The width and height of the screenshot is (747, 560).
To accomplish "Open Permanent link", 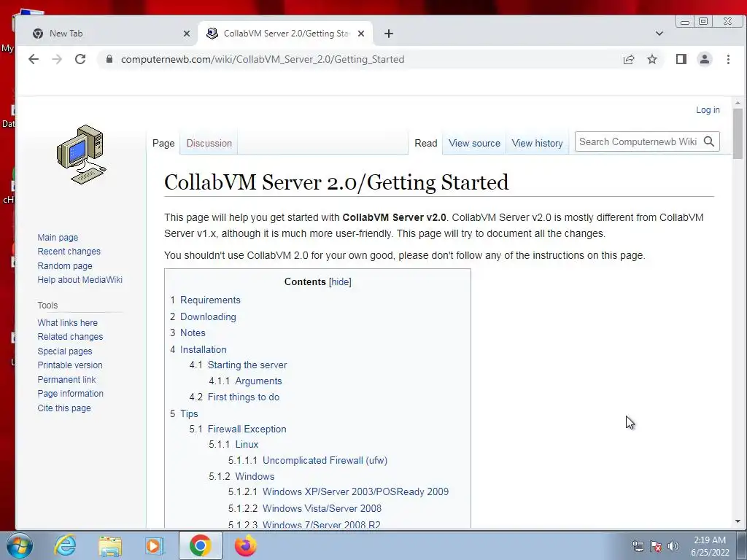I will (66, 379).
